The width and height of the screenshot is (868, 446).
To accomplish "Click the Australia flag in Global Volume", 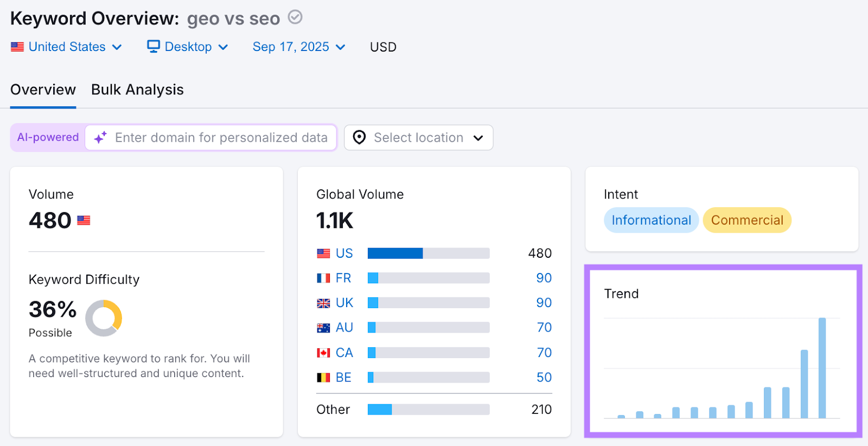I will (x=323, y=328).
